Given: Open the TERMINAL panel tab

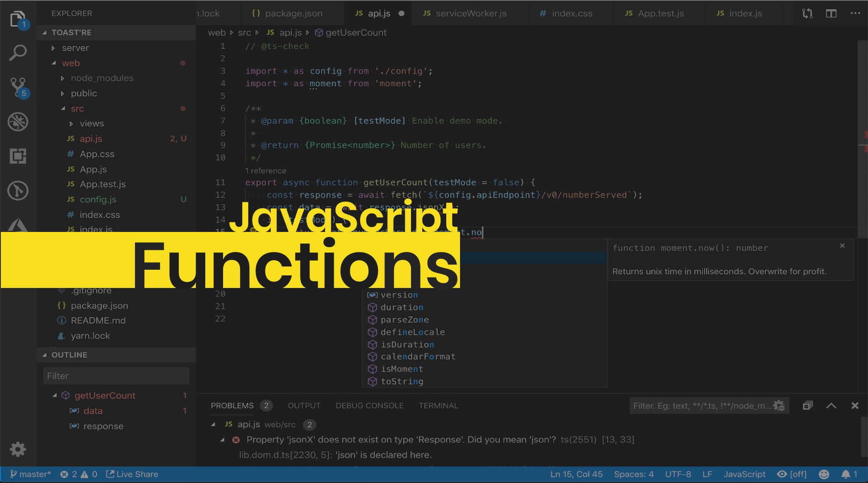Looking at the screenshot, I should tap(438, 406).
